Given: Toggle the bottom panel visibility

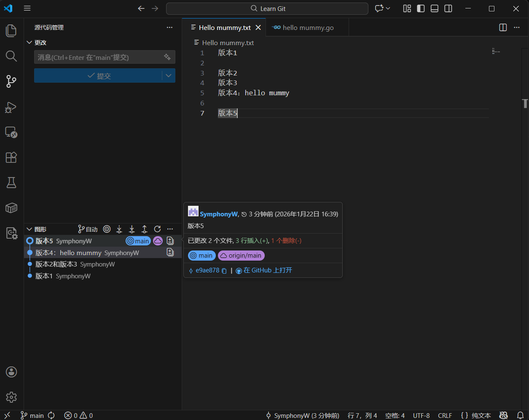Looking at the screenshot, I should point(435,8).
